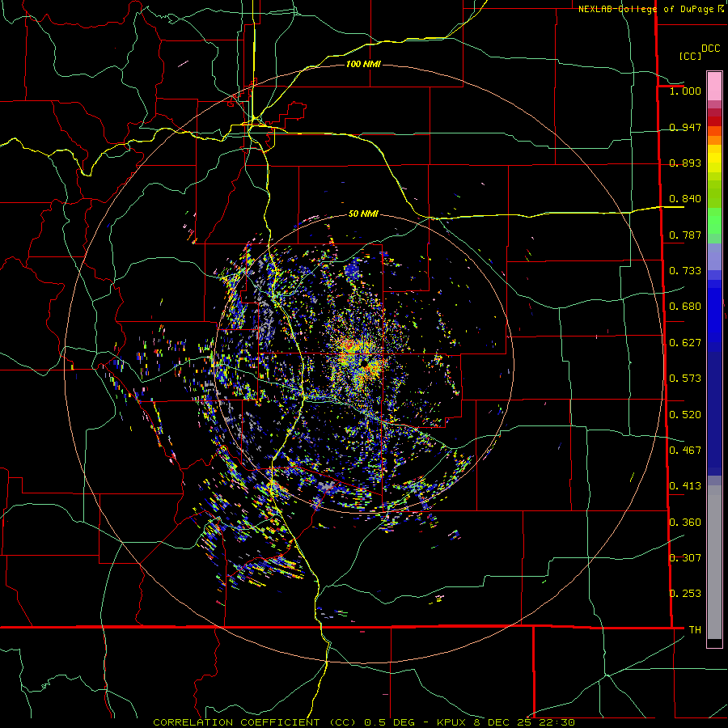Click the 0.5 DEG elevation text
The width and height of the screenshot is (728, 728).
(x=390, y=722)
